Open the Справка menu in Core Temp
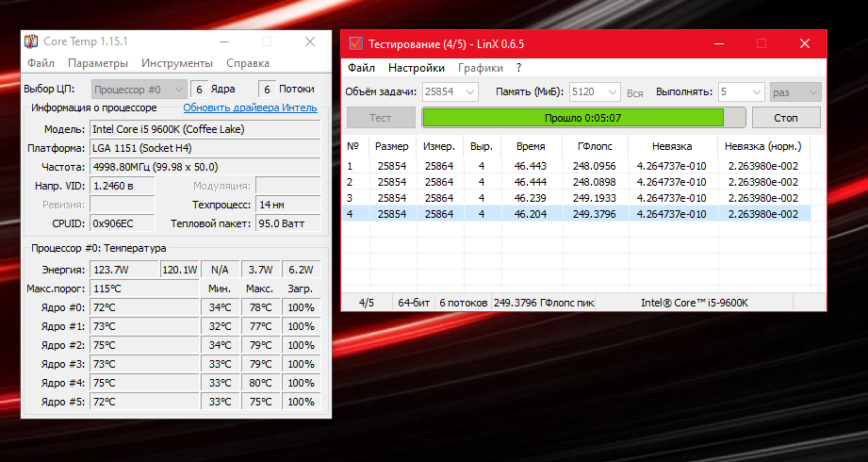868x462 pixels. (248, 63)
